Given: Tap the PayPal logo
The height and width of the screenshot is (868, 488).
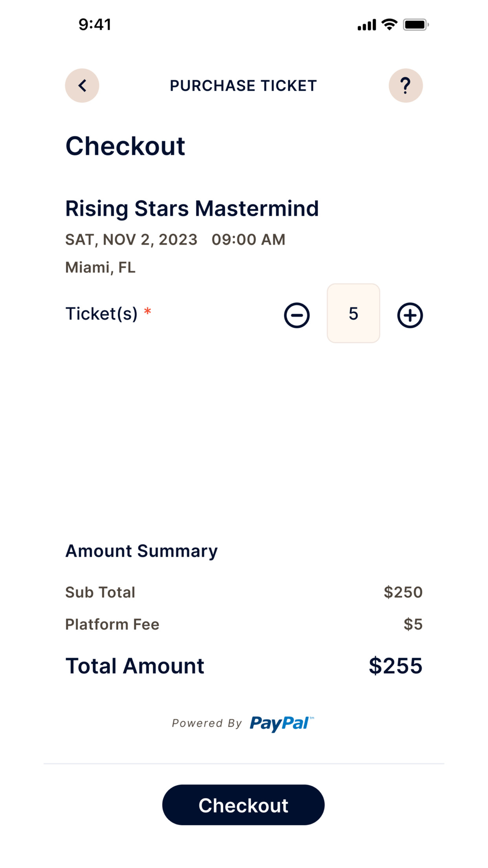Looking at the screenshot, I should [x=281, y=723].
